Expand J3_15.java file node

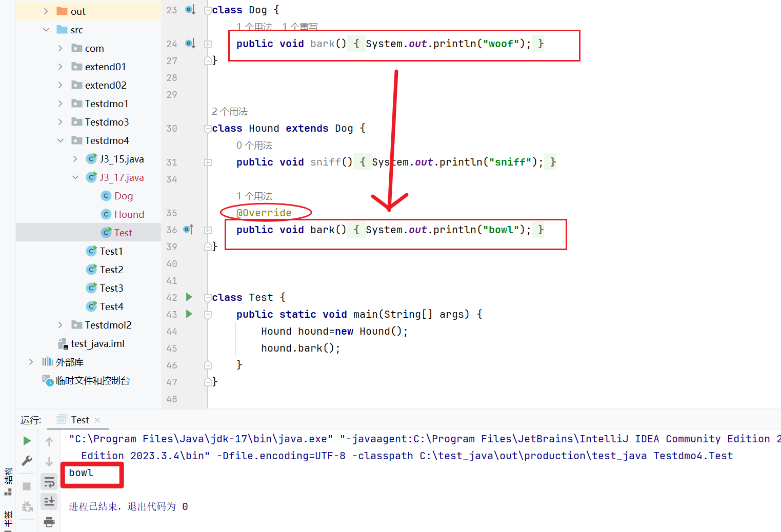(x=75, y=159)
